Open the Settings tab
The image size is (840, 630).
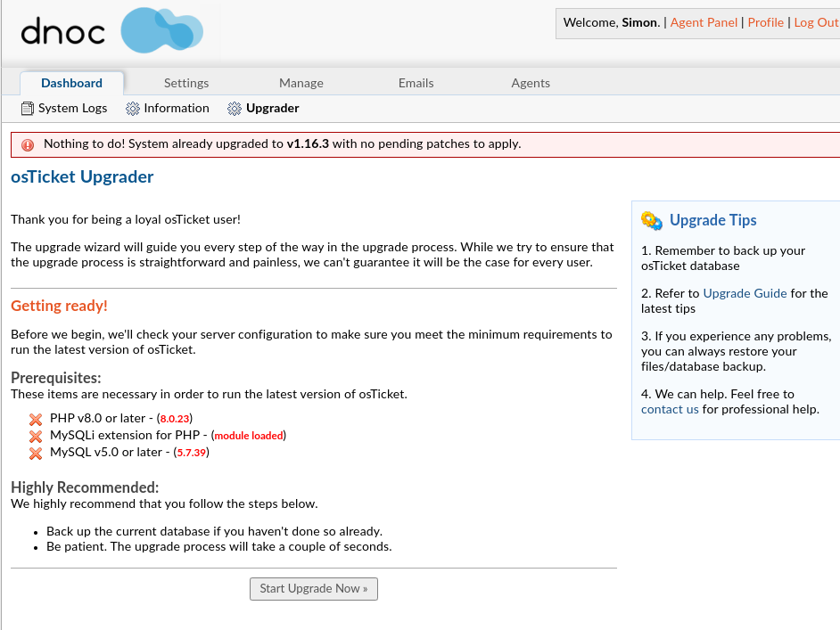(x=186, y=83)
